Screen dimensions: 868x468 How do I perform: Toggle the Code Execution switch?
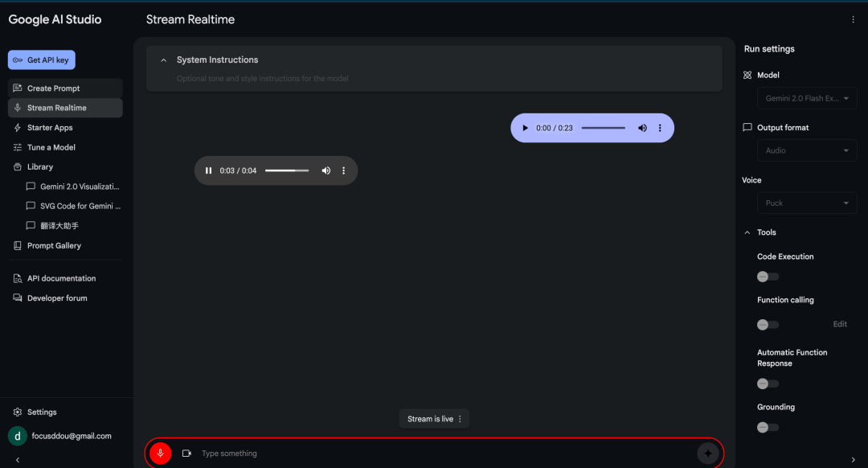[x=768, y=277]
